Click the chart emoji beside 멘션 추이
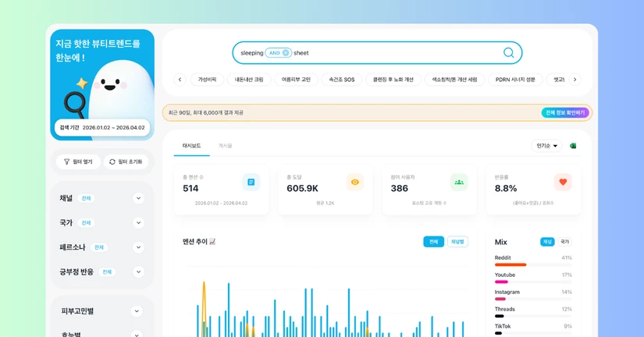Image resolution: width=644 pixels, height=337 pixels. (212, 242)
